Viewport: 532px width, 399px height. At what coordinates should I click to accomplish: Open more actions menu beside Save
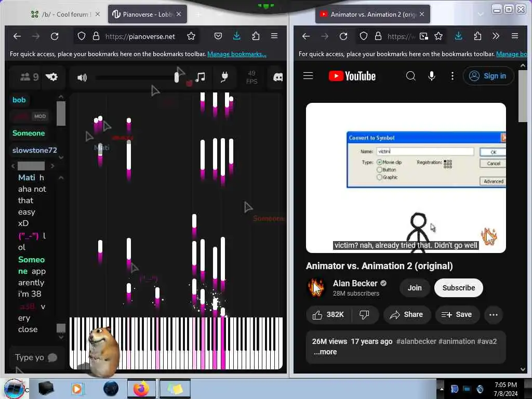[x=494, y=314]
